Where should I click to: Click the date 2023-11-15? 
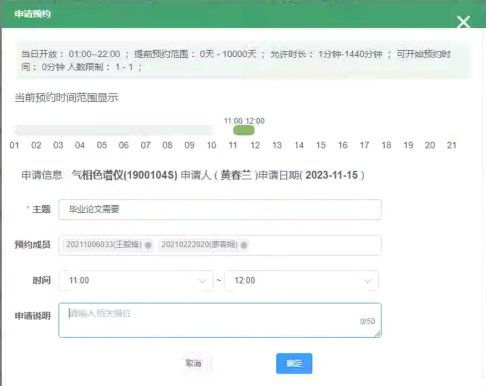[332, 175]
